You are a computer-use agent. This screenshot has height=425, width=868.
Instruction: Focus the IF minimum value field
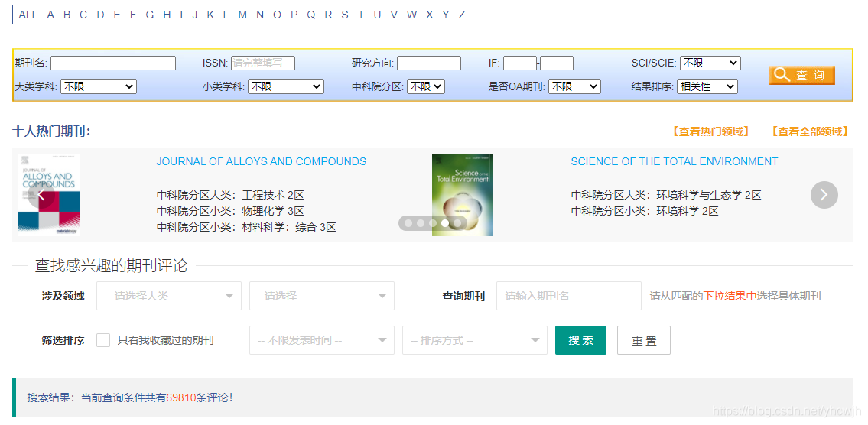520,63
